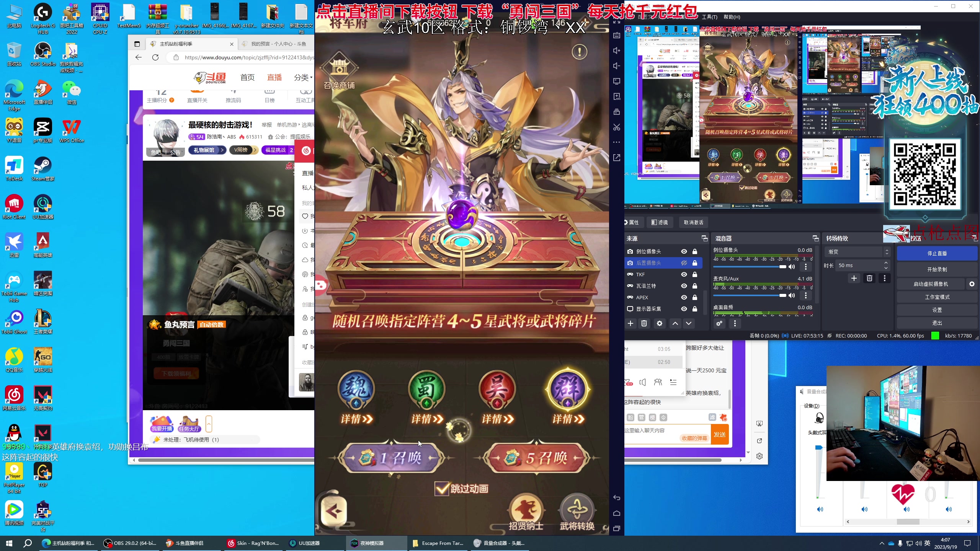The image size is (980, 551).
Task: Adjust the 时长 50 ms duration stepper
Action: pos(886,265)
